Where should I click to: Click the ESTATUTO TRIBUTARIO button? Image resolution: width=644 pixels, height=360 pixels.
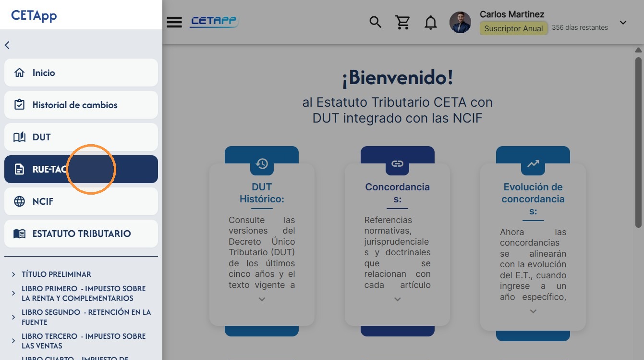click(81, 234)
